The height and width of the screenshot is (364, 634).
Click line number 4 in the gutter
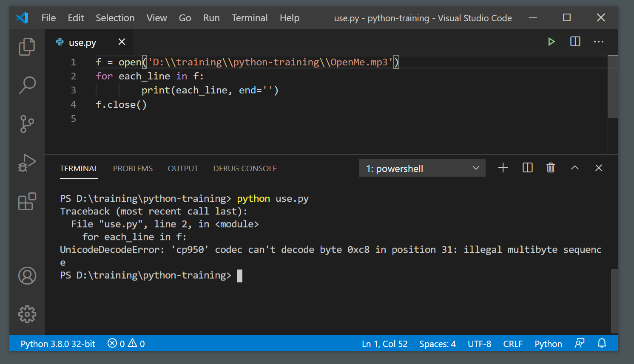click(73, 104)
